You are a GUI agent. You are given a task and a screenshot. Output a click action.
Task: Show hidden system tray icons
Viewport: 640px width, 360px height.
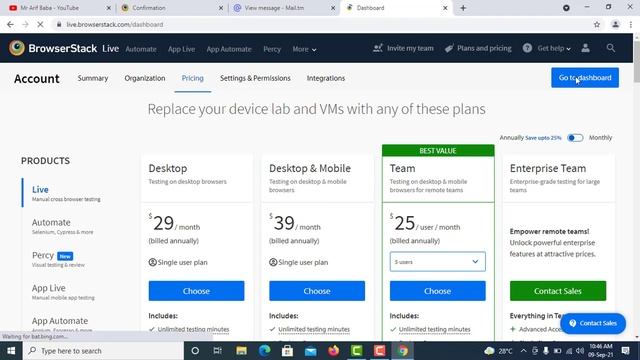point(523,351)
